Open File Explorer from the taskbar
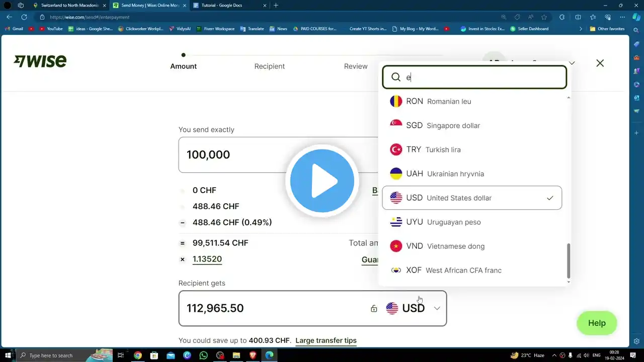 [236, 355]
